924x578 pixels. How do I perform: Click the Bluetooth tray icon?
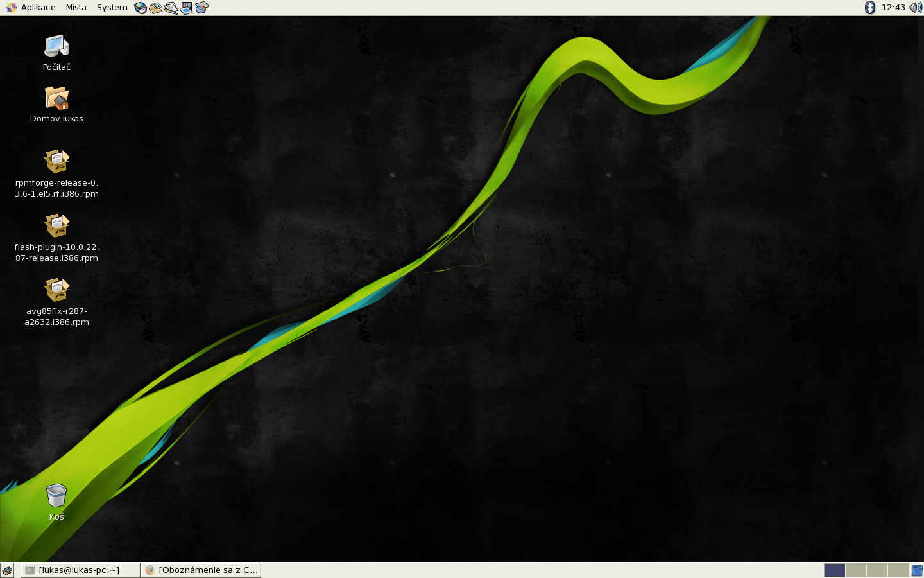pos(870,8)
